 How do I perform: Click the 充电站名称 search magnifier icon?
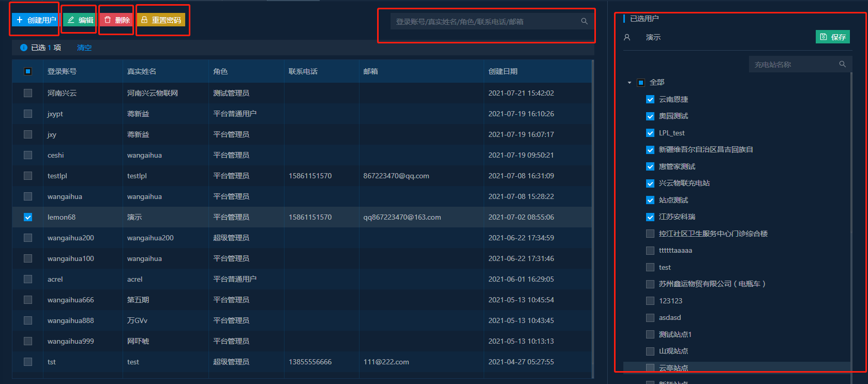click(x=842, y=64)
